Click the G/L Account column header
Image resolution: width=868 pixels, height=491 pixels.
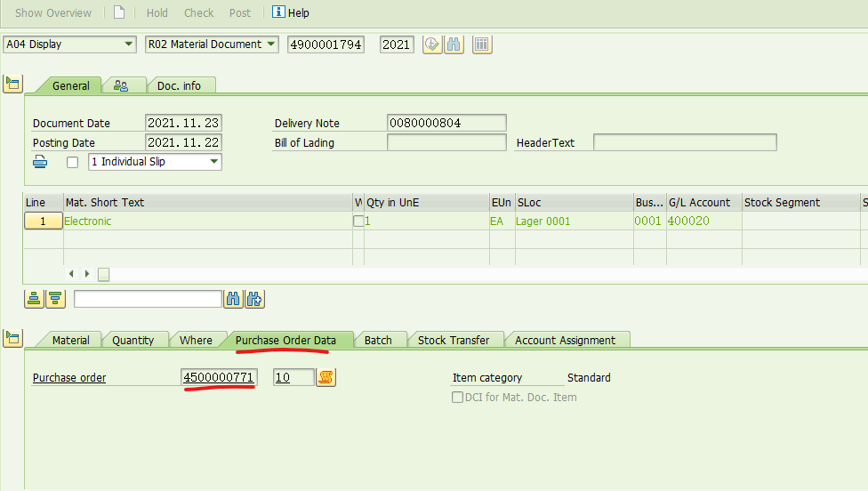point(704,203)
